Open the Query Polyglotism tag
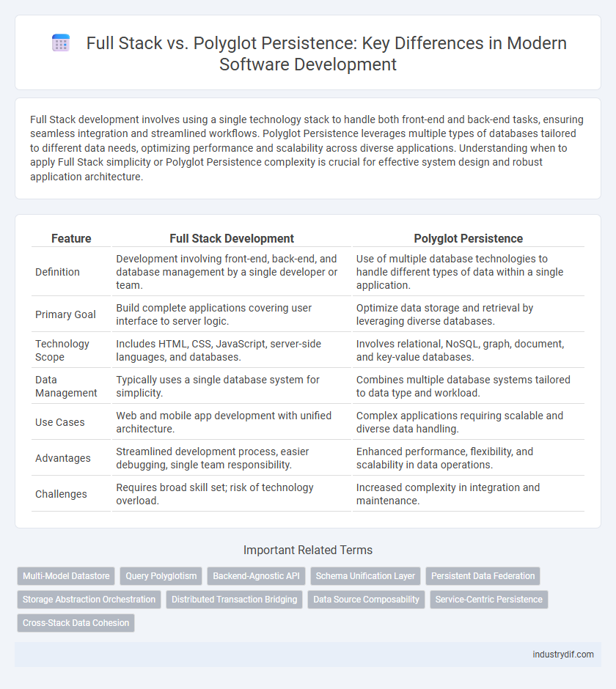The image size is (616, 689). [x=161, y=575]
